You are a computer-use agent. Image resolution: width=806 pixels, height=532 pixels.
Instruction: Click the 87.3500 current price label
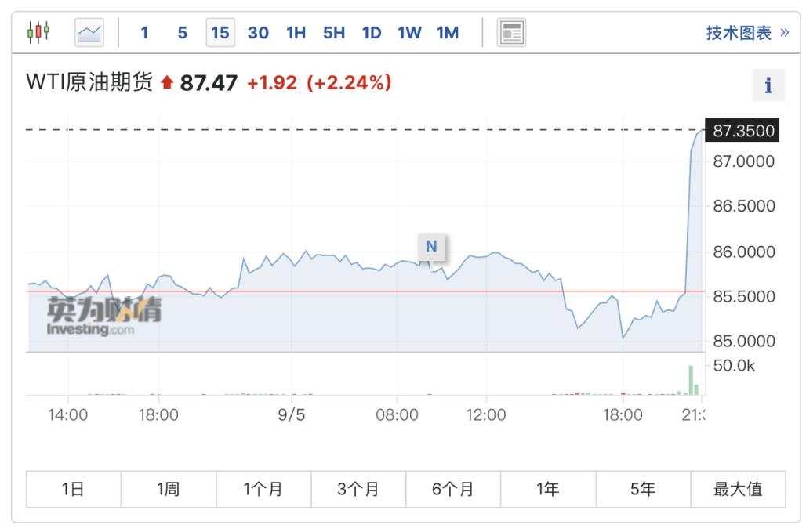[742, 130]
